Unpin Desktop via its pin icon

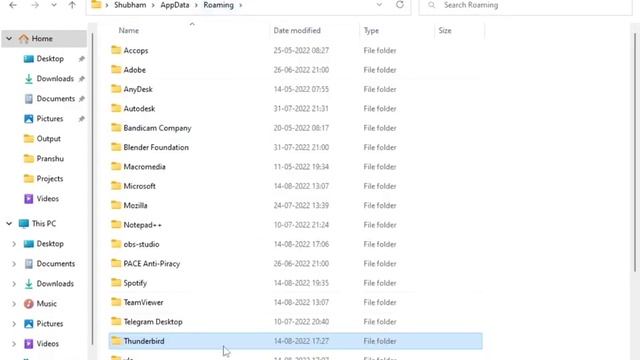click(x=82, y=59)
